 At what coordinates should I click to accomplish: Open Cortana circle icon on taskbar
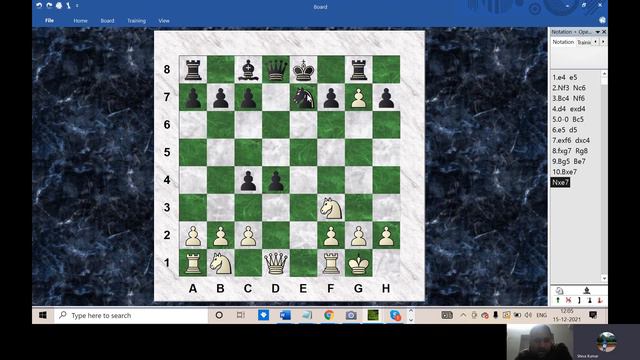[219, 315]
